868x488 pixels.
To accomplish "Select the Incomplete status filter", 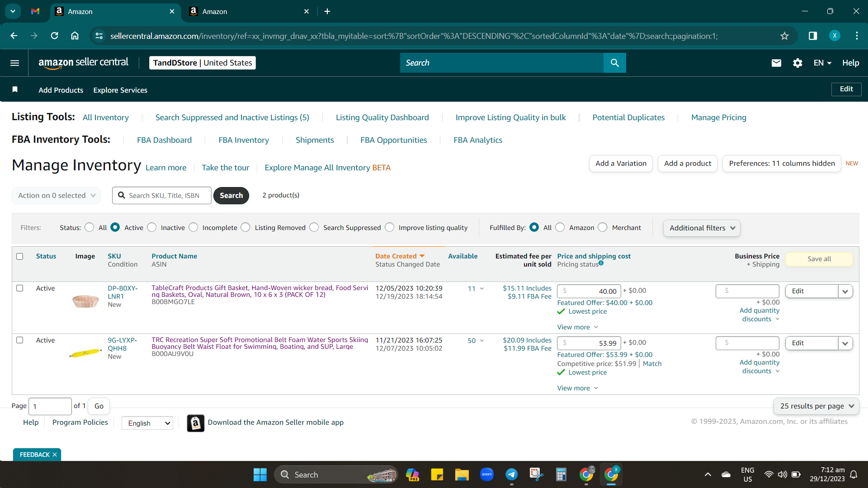I will 193,227.
